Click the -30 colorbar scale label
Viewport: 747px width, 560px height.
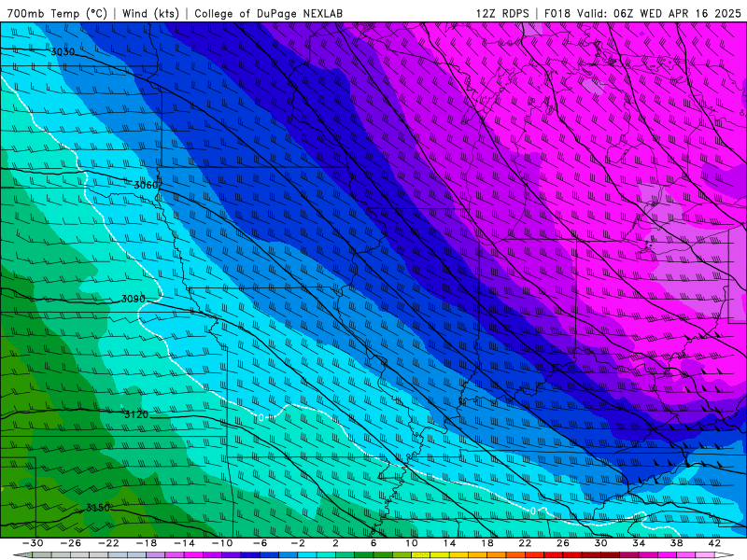click(x=33, y=543)
